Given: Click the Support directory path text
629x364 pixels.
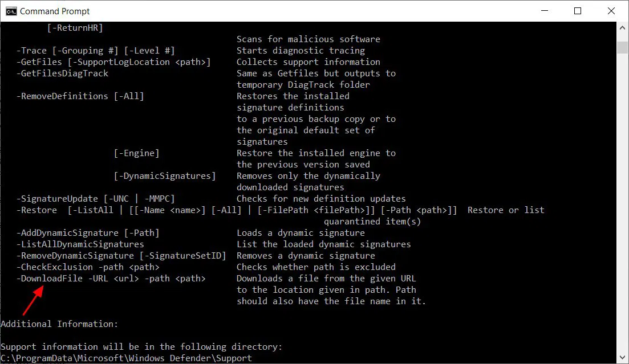Looking at the screenshot, I should click(125, 358).
